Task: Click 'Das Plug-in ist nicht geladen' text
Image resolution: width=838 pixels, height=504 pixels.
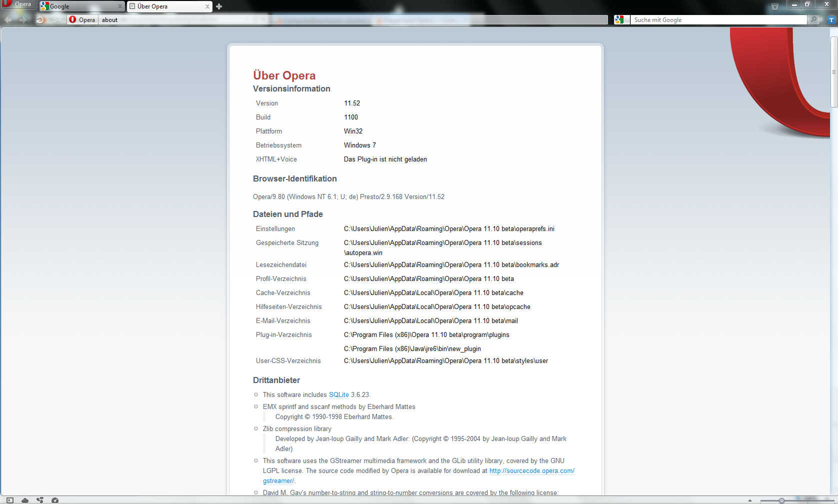Action: pyautogui.click(x=385, y=159)
